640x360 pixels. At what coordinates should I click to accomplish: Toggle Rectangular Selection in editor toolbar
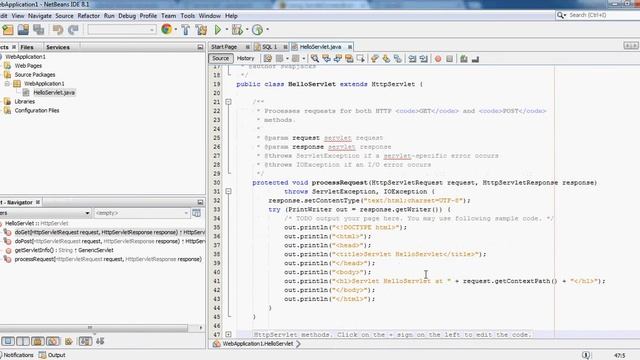point(360,59)
